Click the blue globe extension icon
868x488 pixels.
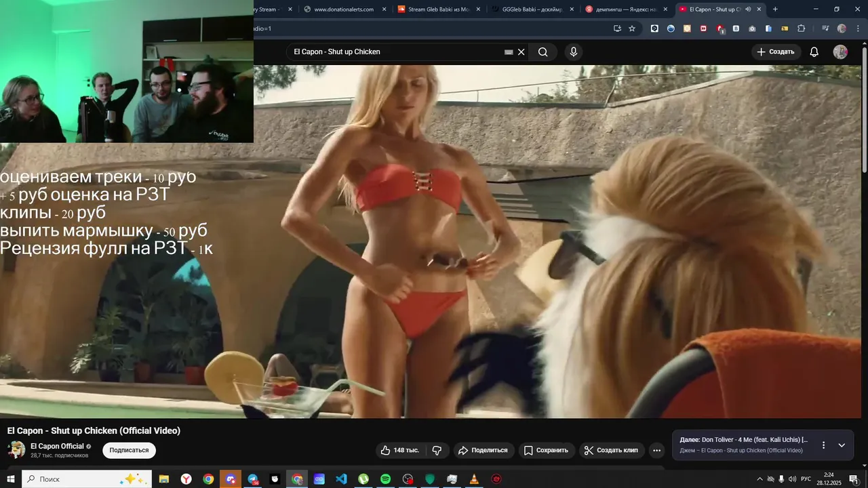[671, 28]
